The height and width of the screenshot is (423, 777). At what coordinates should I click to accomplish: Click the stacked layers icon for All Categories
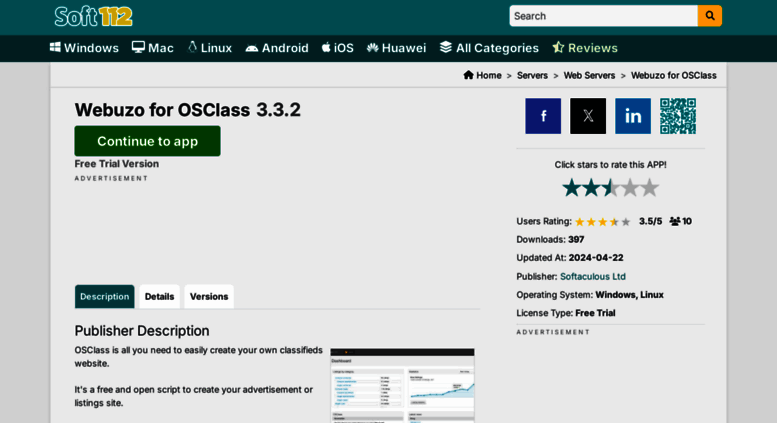(x=446, y=47)
